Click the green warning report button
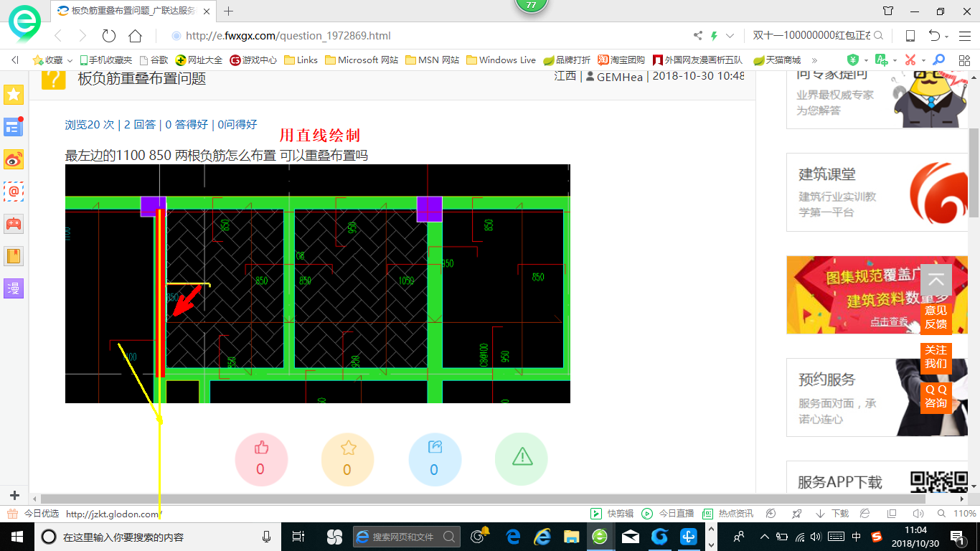Image resolution: width=980 pixels, height=551 pixels. 522,459
